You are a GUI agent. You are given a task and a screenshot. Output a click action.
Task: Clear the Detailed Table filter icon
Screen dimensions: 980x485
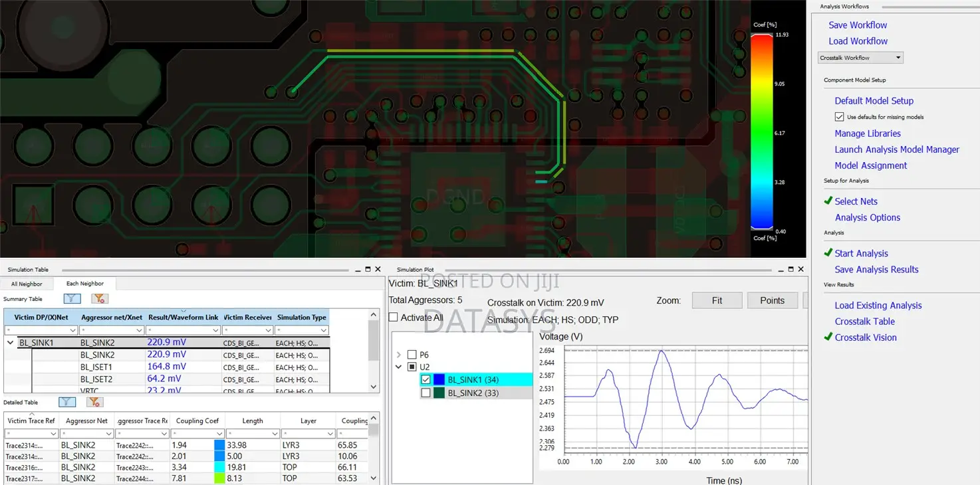pyautogui.click(x=94, y=402)
